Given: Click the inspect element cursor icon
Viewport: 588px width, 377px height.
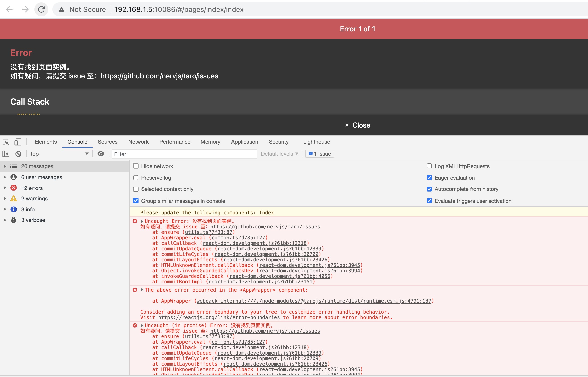Looking at the screenshot, I should pyautogui.click(x=5, y=142).
